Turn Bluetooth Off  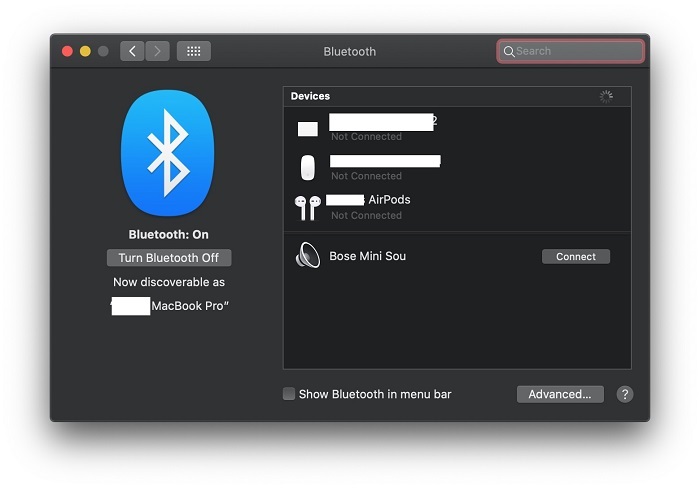169,258
